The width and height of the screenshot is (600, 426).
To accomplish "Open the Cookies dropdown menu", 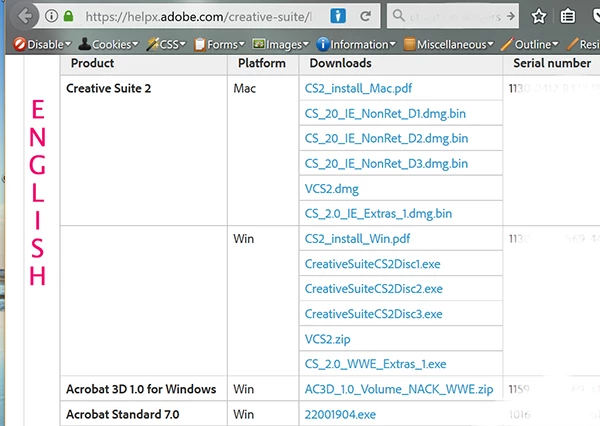I will click(x=108, y=44).
